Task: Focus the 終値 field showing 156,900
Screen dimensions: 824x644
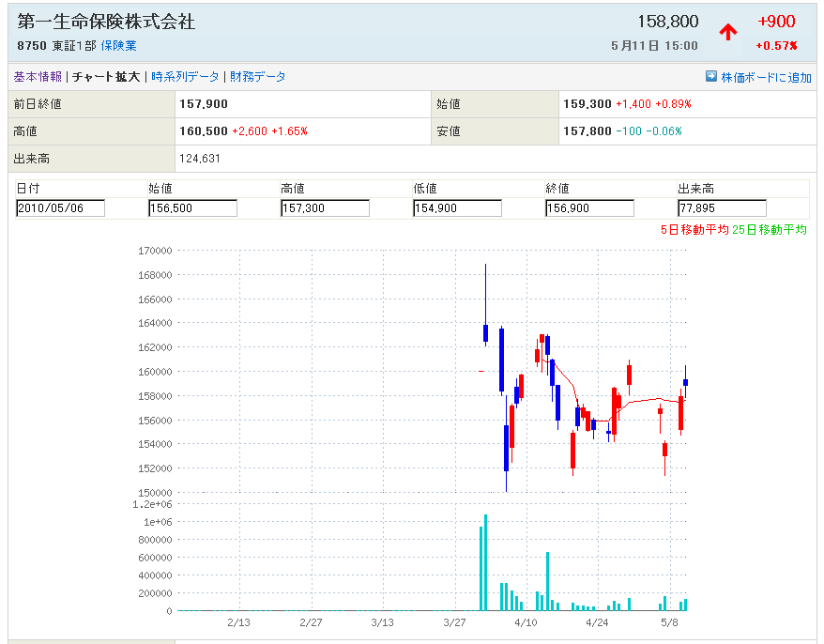Action: pyautogui.click(x=589, y=208)
